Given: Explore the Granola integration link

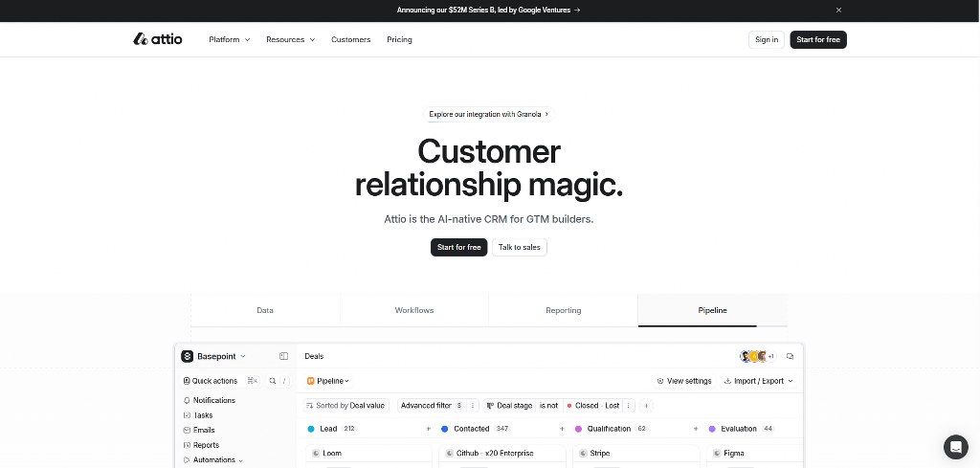Looking at the screenshot, I should click(489, 114).
